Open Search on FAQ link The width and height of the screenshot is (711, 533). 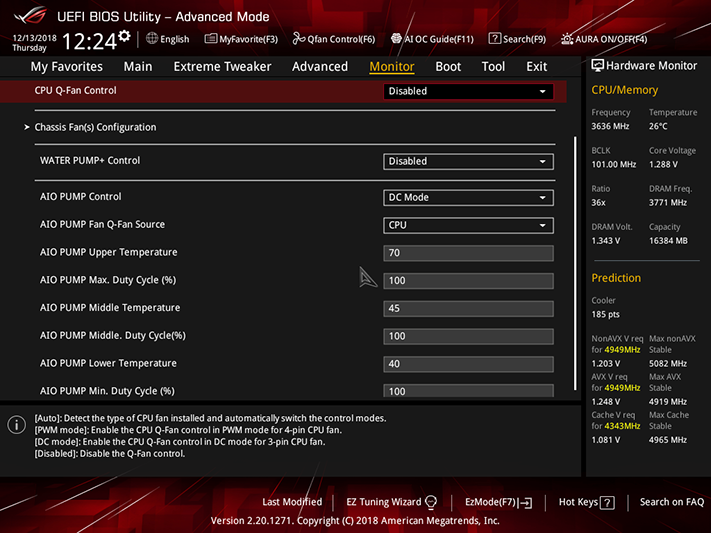click(x=672, y=502)
